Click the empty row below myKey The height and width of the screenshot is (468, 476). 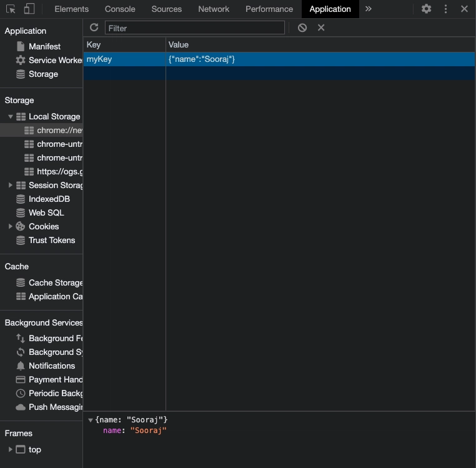point(279,73)
